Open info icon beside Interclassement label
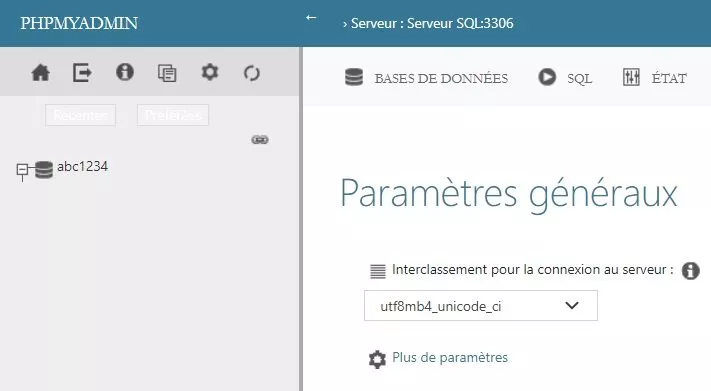 [x=690, y=271]
